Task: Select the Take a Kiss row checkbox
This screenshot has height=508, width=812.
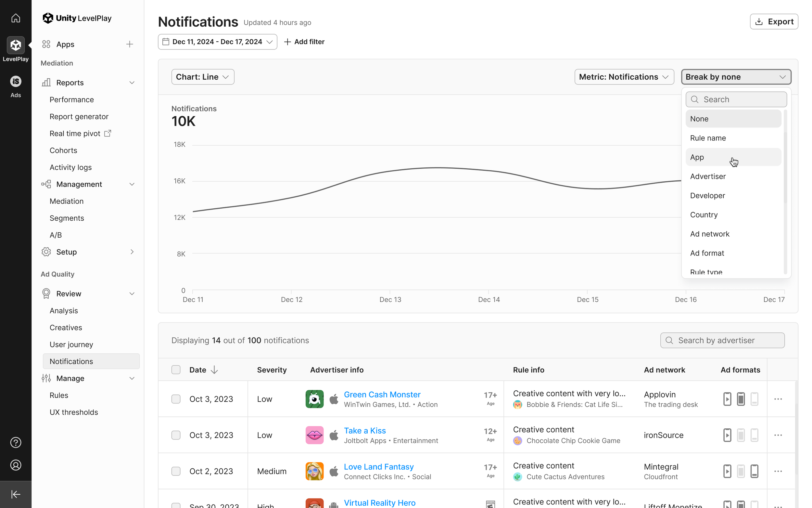Action: [176, 435]
